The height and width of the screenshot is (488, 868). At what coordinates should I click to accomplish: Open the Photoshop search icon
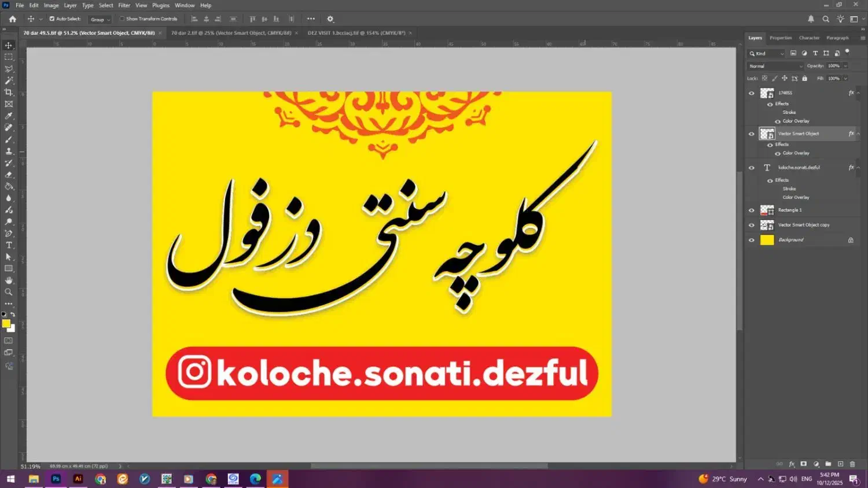click(x=826, y=19)
